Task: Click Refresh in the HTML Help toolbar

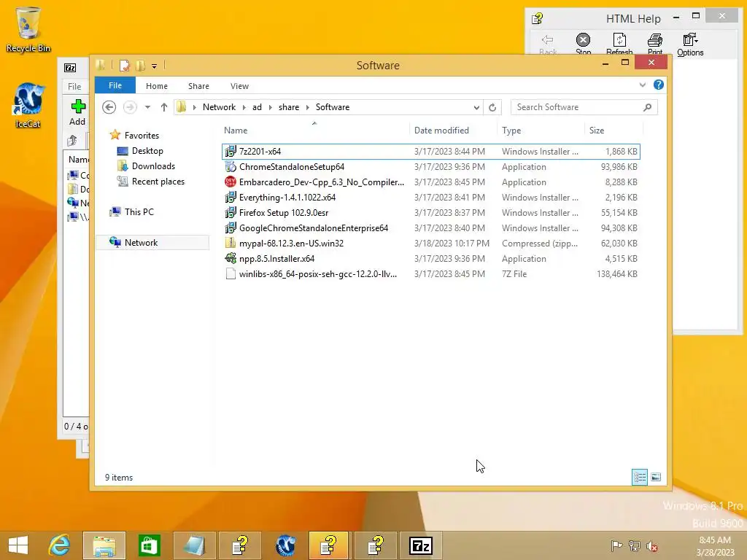Action: 619,44
